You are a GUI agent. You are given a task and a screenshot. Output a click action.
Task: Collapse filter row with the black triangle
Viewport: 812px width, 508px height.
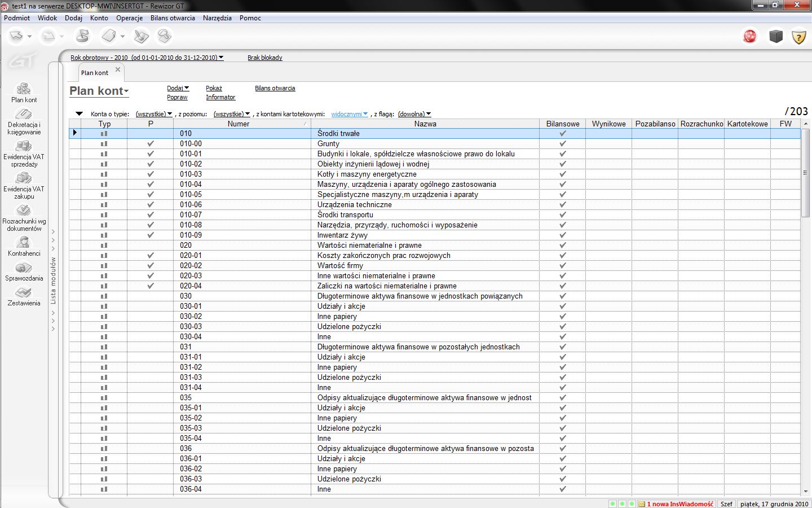pyautogui.click(x=79, y=114)
